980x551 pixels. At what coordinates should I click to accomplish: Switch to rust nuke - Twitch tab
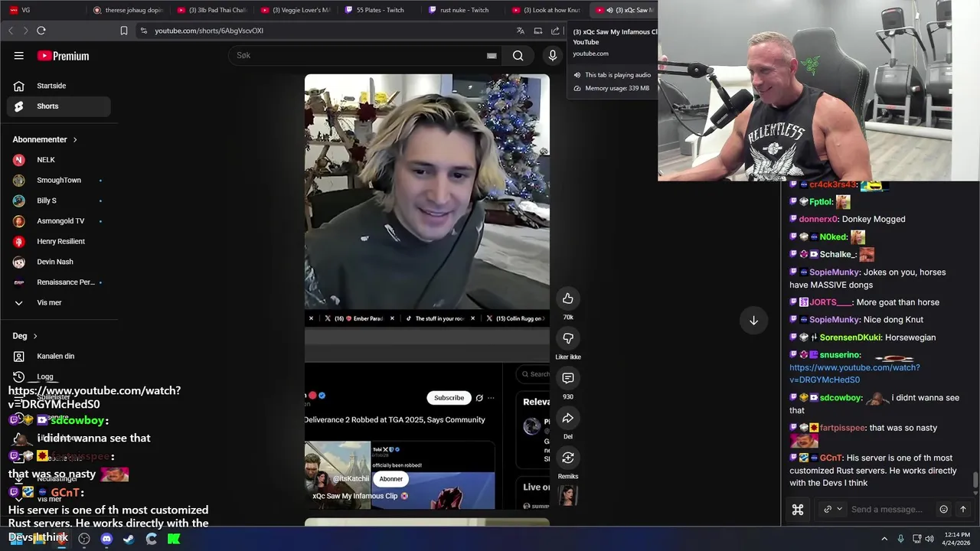tap(463, 10)
